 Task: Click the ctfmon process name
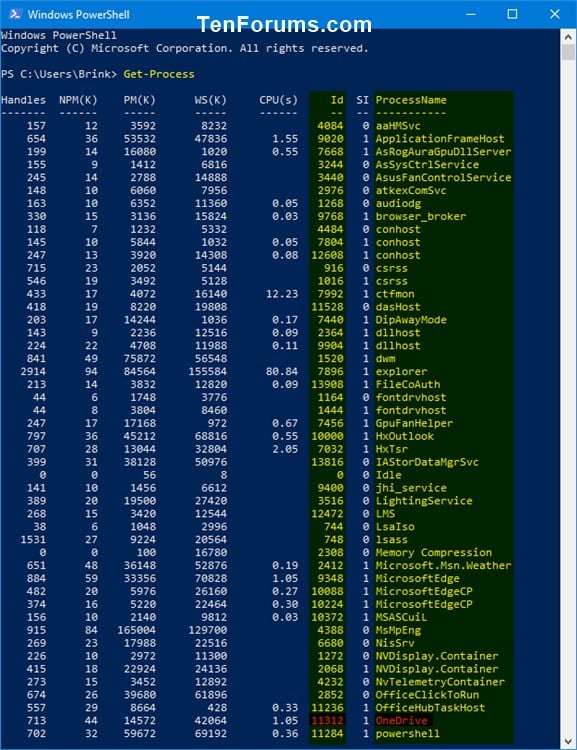coord(395,294)
